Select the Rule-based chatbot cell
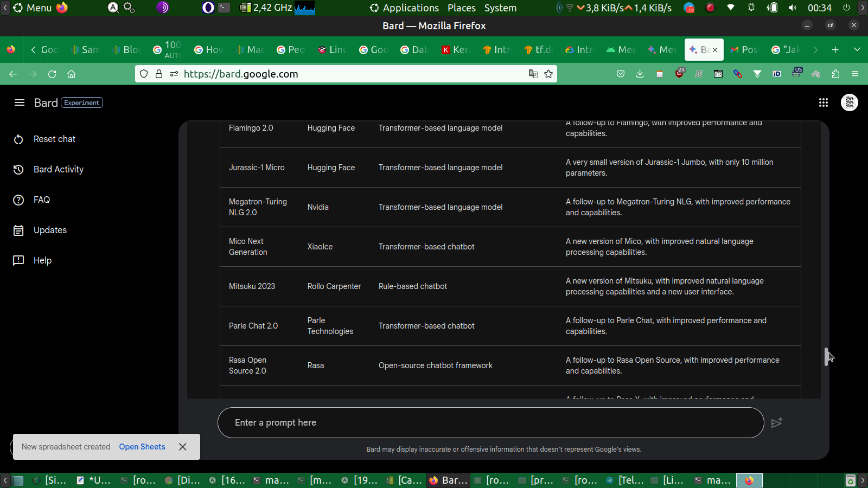 413,286
